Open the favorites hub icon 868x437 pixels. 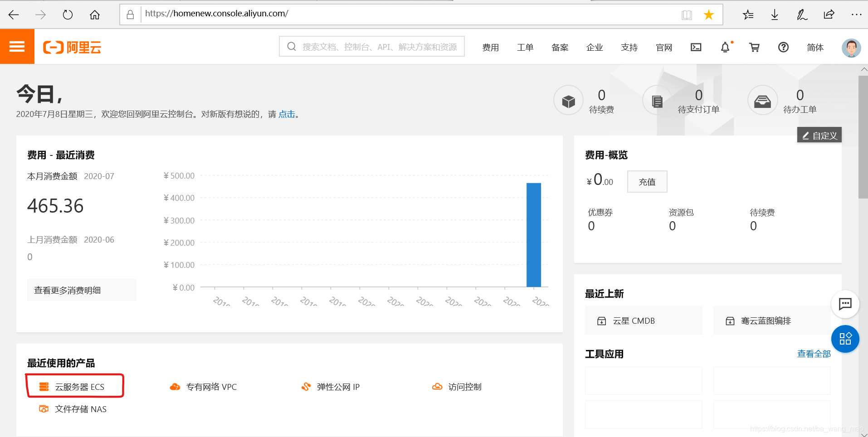coord(748,15)
